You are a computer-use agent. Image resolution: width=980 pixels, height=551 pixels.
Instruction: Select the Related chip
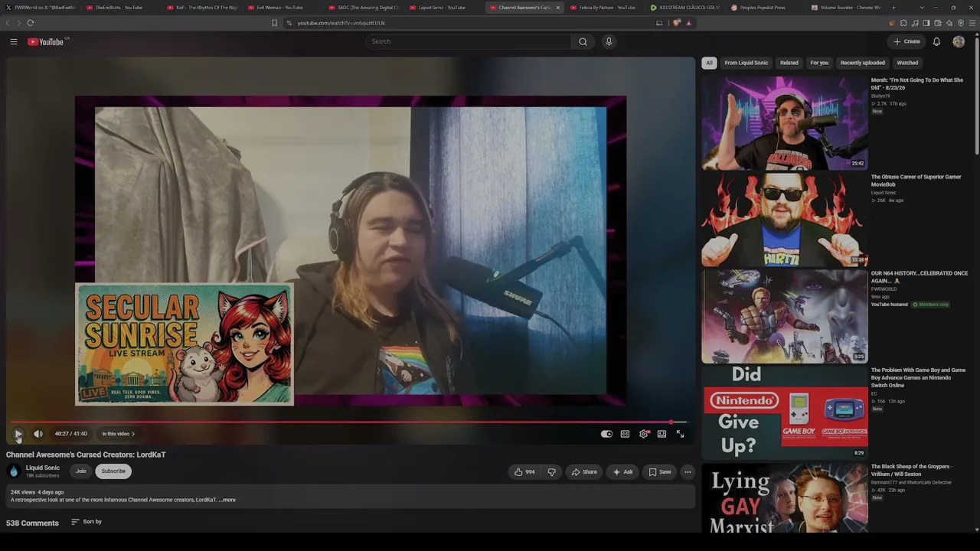(789, 63)
